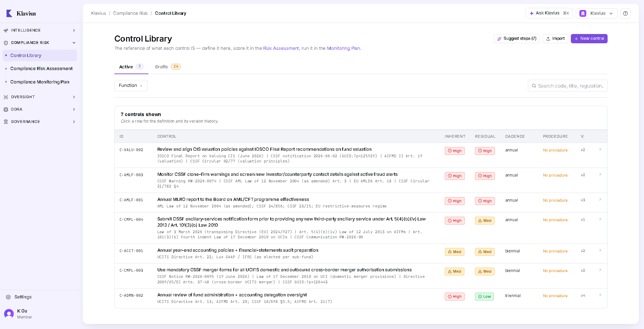Open Compliance Risk Assessment in the sidebar
The width and height of the screenshot is (644, 329).
(41, 69)
